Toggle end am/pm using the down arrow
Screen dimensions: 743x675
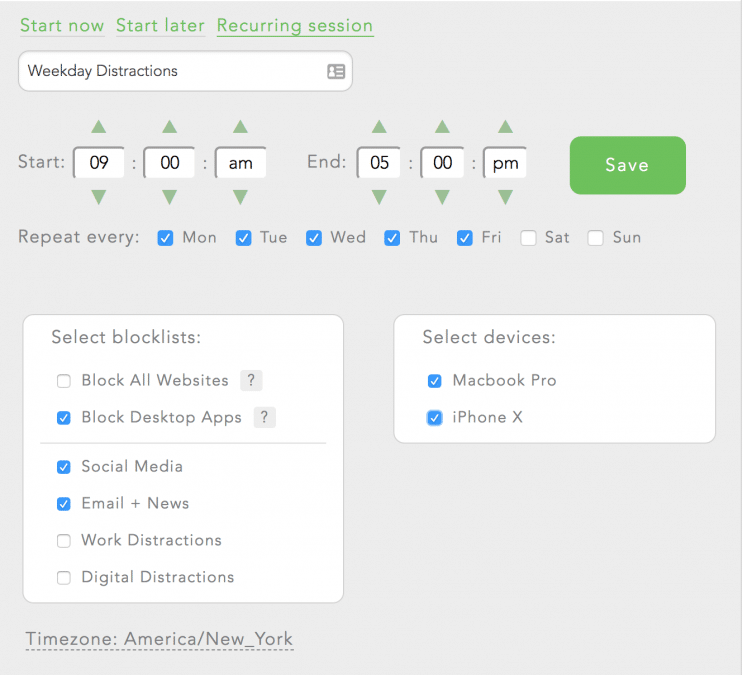point(505,198)
